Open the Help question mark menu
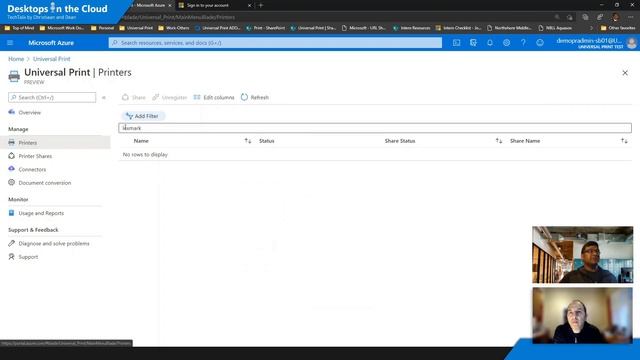 [523, 43]
